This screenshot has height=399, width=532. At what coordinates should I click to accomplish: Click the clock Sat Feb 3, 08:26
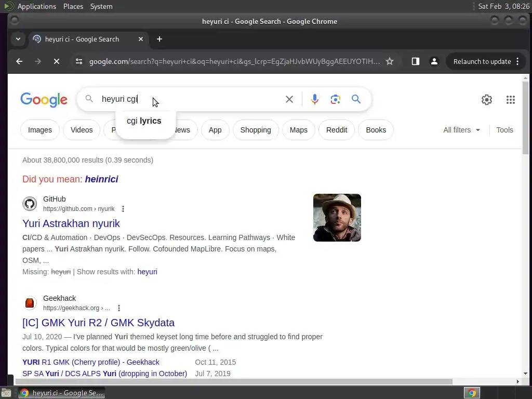coord(503,6)
